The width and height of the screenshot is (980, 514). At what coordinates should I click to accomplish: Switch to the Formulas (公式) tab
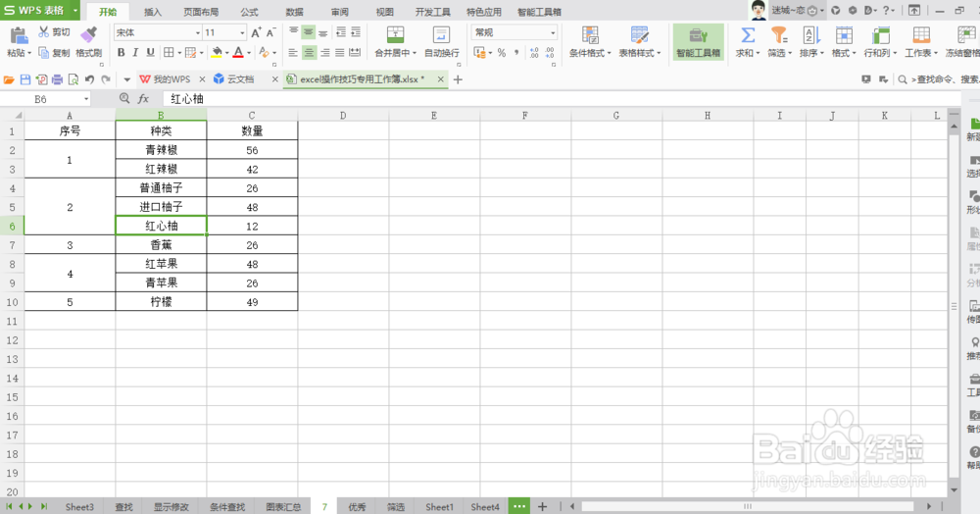(x=249, y=12)
